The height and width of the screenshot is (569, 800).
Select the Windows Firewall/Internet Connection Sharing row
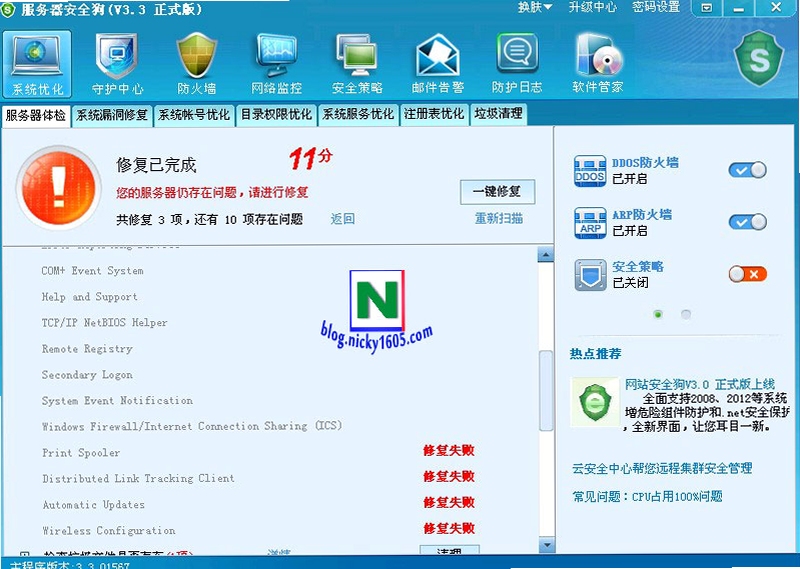[192, 426]
